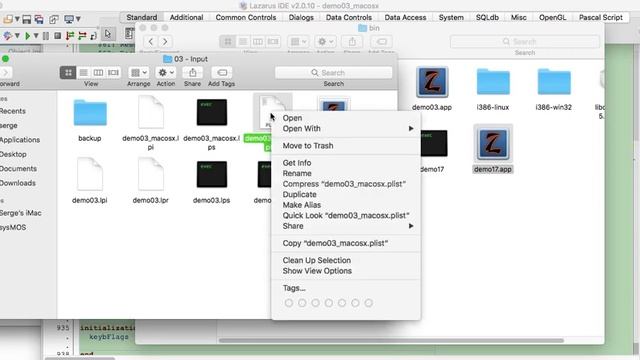640x360 pixels.
Task: Click the Lazarus Save All icon
Action: (x=39, y=19)
